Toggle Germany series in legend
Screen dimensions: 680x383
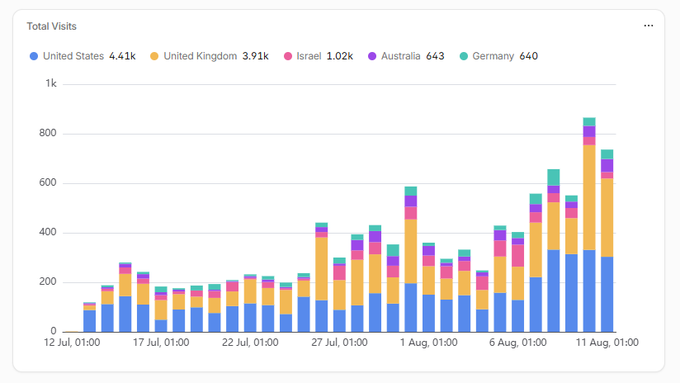pos(498,56)
